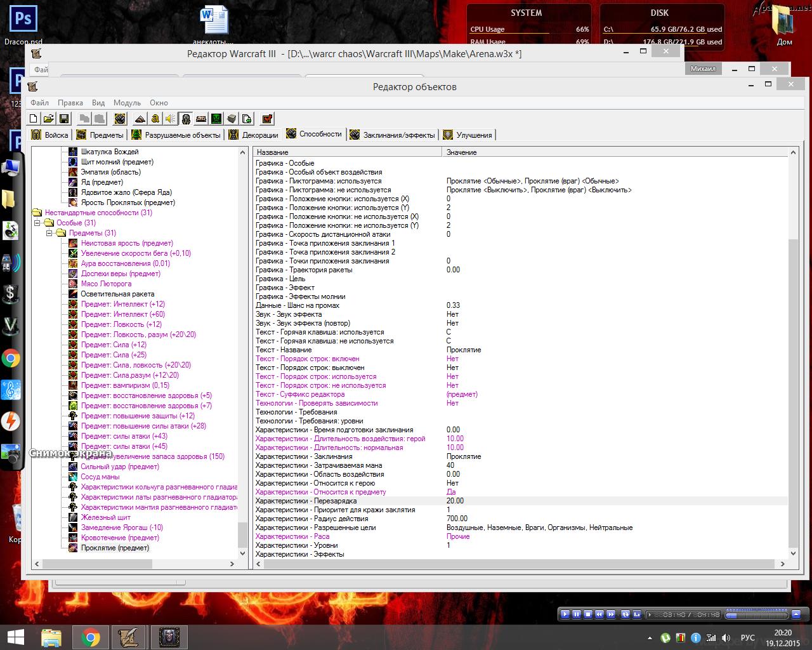Open Windows Start button
The height and width of the screenshot is (650, 812).
(15, 637)
